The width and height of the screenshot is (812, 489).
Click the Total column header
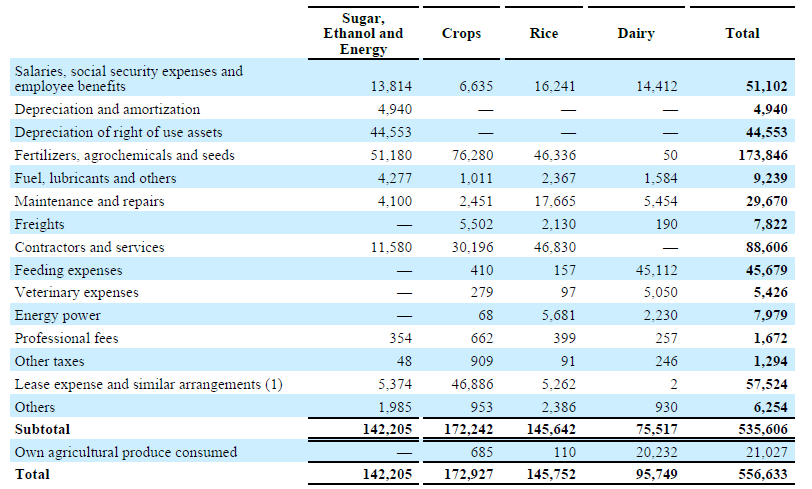point(742,33)
